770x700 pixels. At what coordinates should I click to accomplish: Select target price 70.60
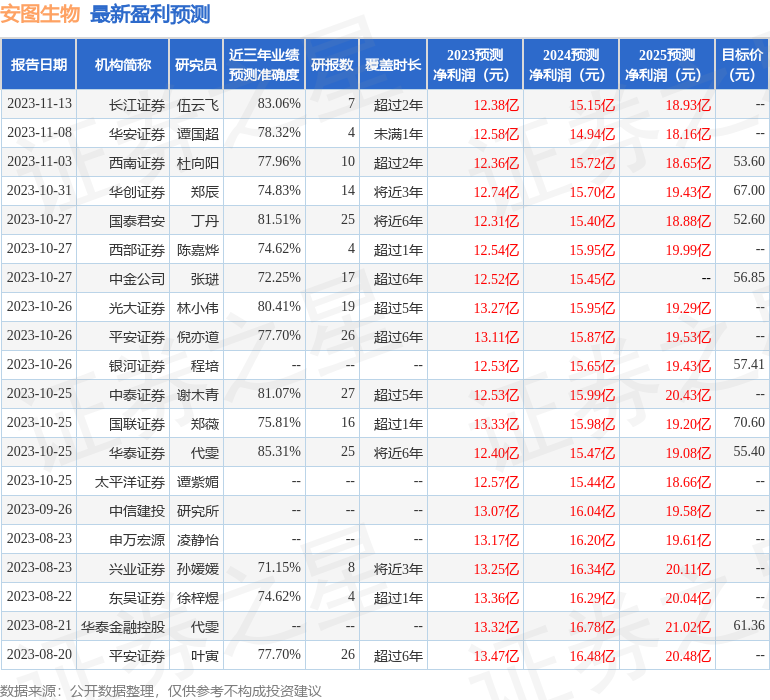pos(749,422)
